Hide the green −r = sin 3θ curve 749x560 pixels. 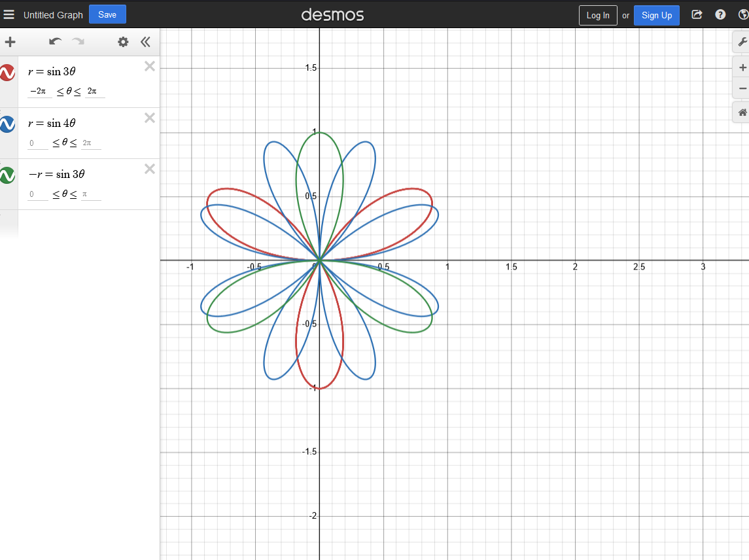(x=7, y=175)
